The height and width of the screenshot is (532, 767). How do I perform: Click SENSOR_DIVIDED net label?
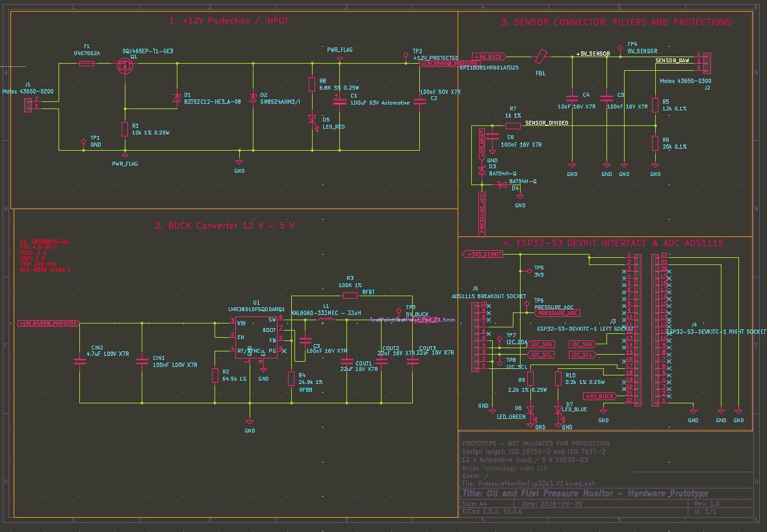pos(547,123)
